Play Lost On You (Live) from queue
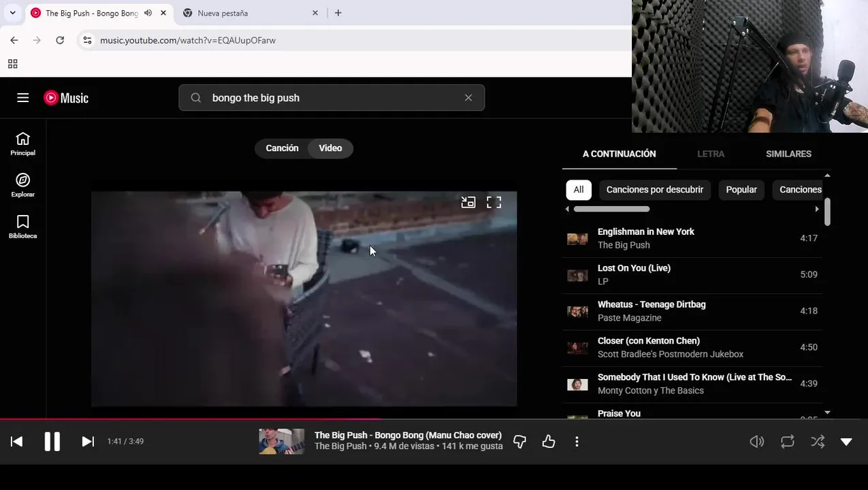This screenshot has height=490, width=868. pos(692,275)
